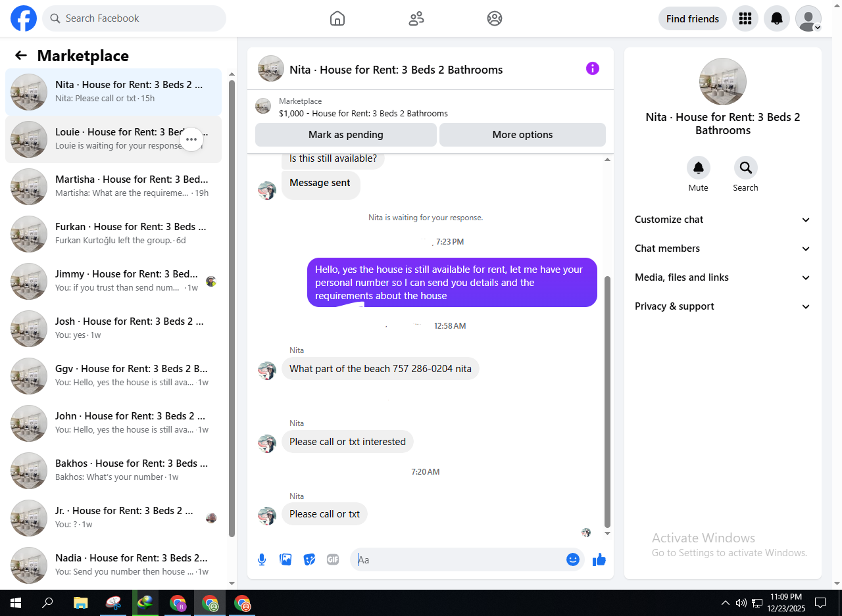Open Ggv conversation in the list
The width and height of the screenshot is (842, 616).
pyautogui.click(x=113, y=376)
